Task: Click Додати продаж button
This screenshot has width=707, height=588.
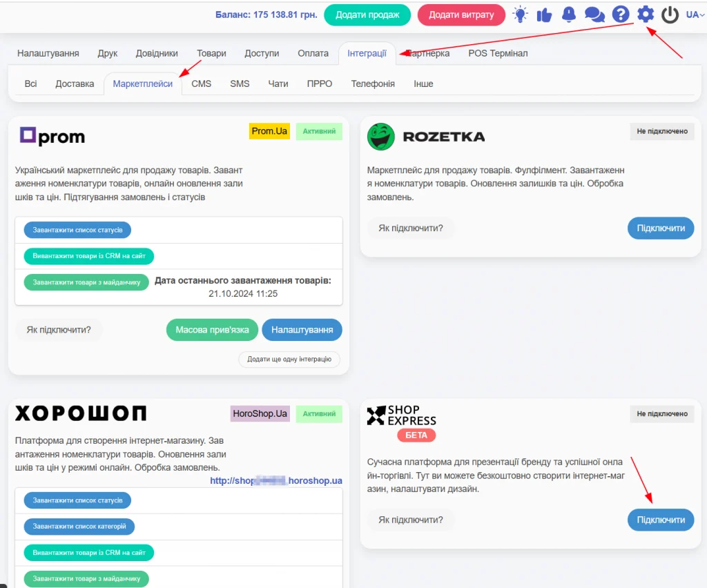Action: coord(367,15)
